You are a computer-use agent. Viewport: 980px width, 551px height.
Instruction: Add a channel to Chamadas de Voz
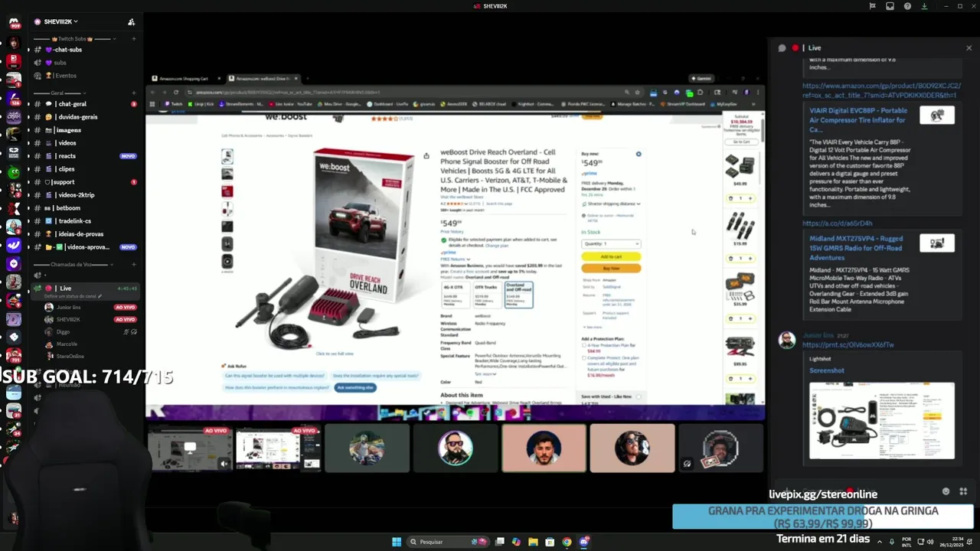pyautogui.click(x=134, y=265)
